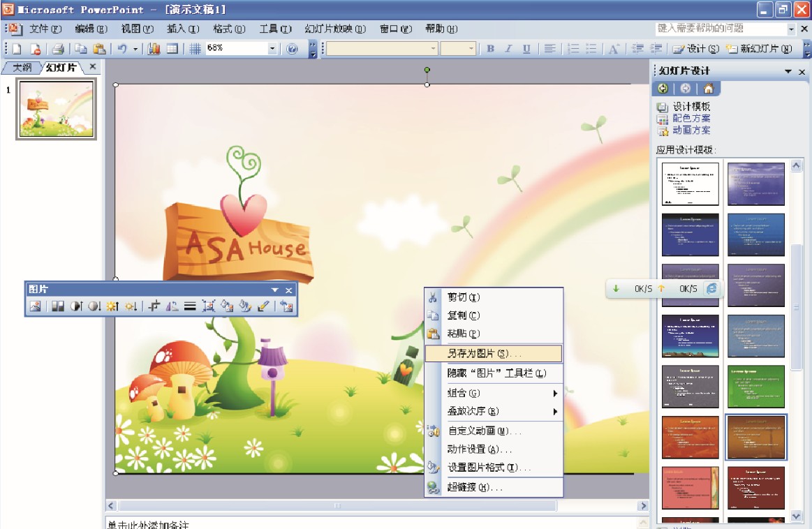Toggle numbered list formatting
Image resolution: width=812 pixels, height=529 pixels.
coord(573,49)
